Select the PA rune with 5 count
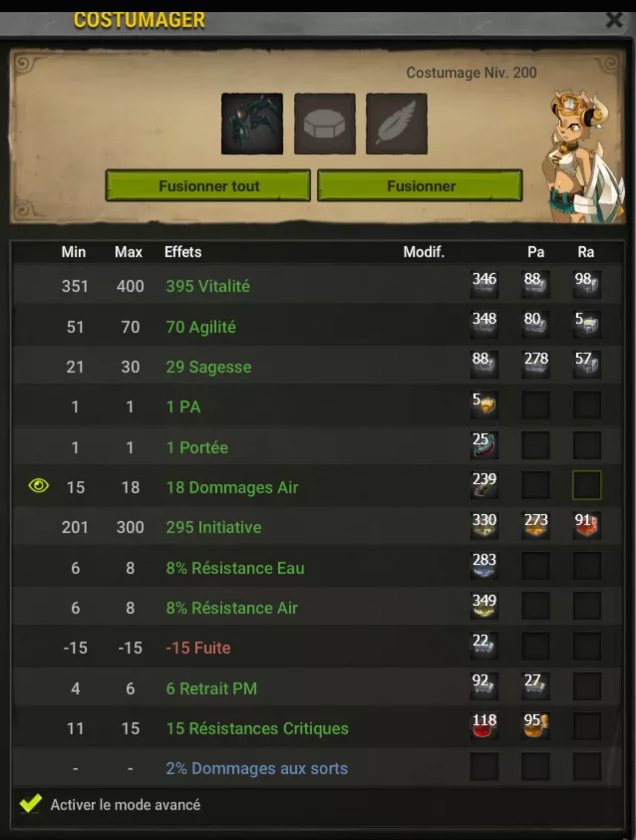Screen dimensions: 636x840 tap(484, 404)
